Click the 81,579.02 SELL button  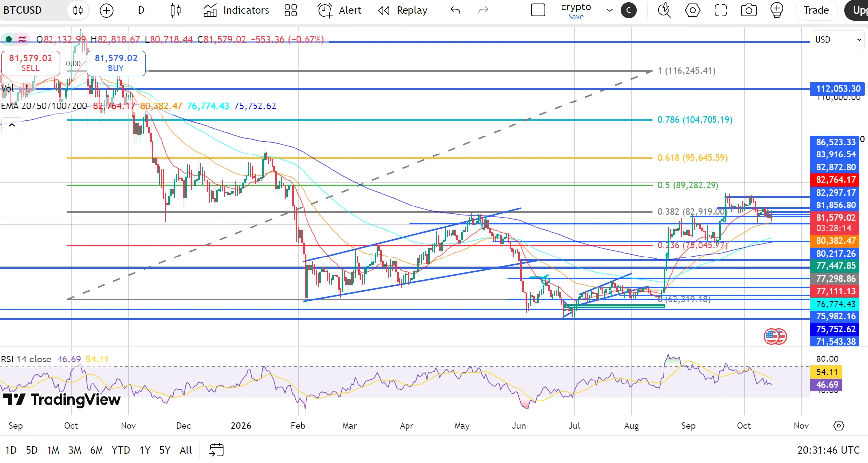30,63
